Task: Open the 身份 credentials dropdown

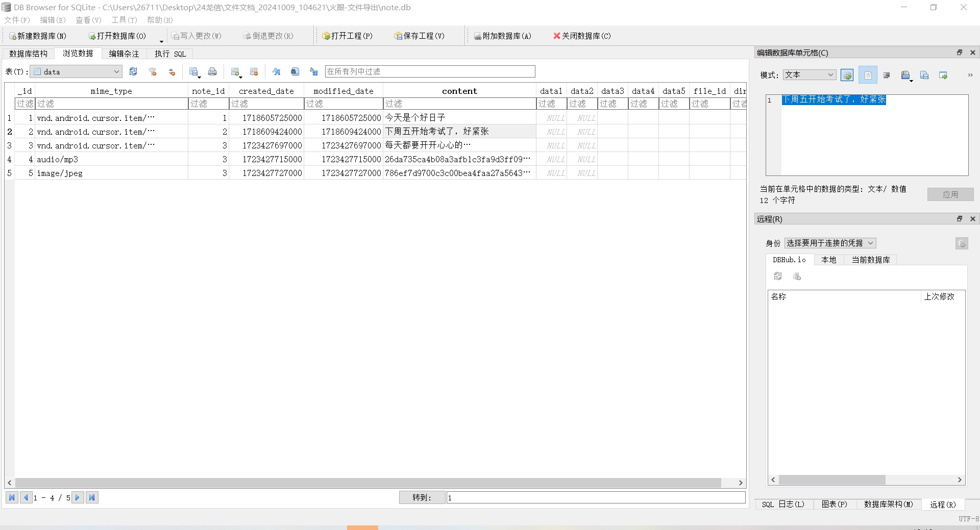Action: point(830,243)
